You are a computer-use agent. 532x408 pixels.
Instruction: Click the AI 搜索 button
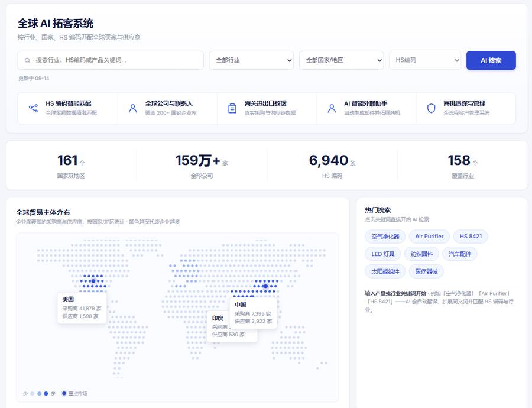click(x=491, y=60)
